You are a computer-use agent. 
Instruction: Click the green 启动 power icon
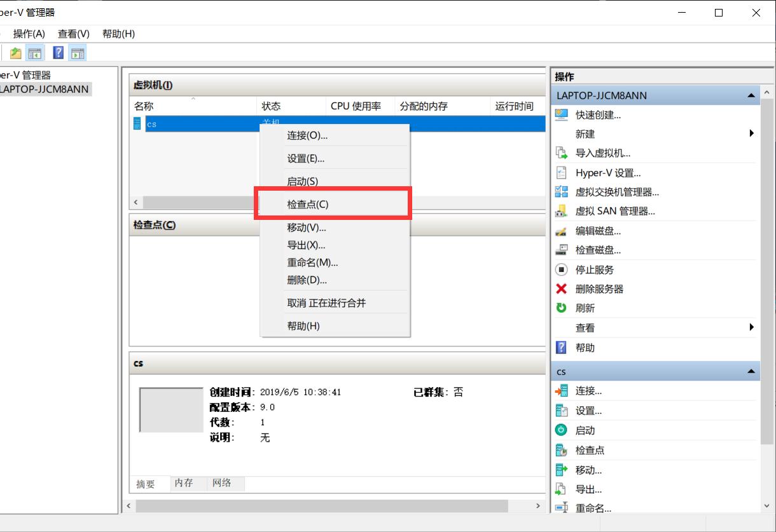coord(561,430)
